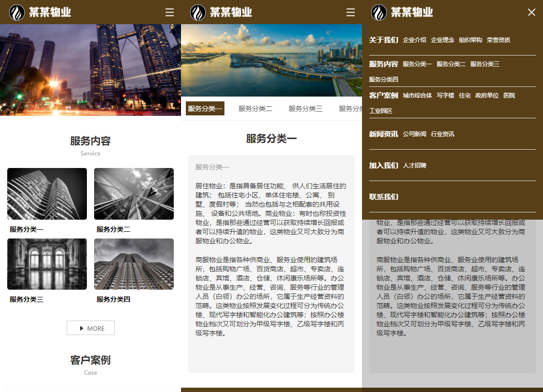The width and height of the screenshot is (543, 392).
Task: Click the large 服务分类一 page title
Action: coord(271,139)
